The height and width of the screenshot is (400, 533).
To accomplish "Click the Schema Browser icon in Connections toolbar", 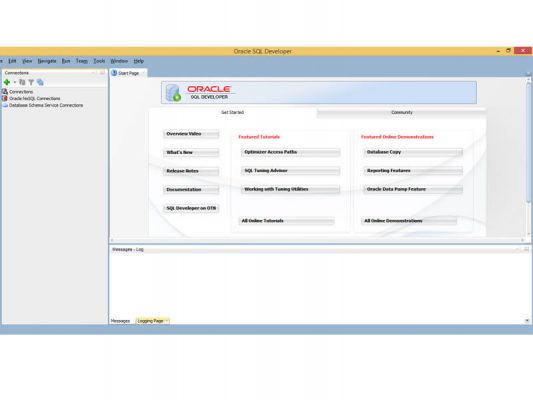I will tap(40, 82).
